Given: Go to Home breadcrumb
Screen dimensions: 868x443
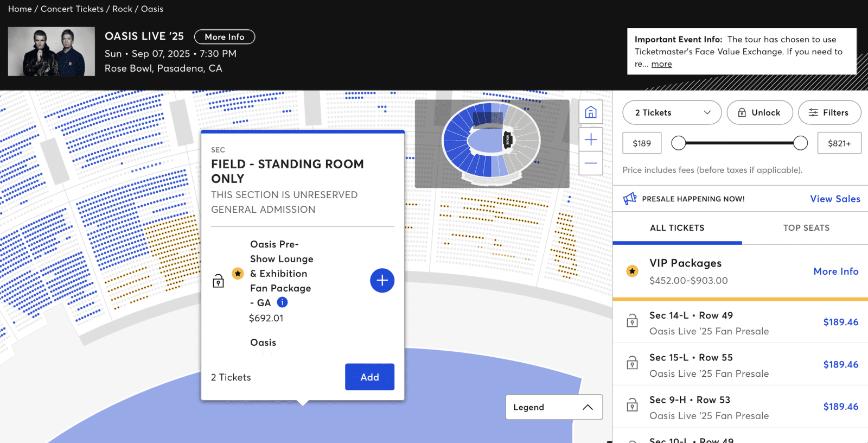Looking at the screenshot, I should 20,9.
